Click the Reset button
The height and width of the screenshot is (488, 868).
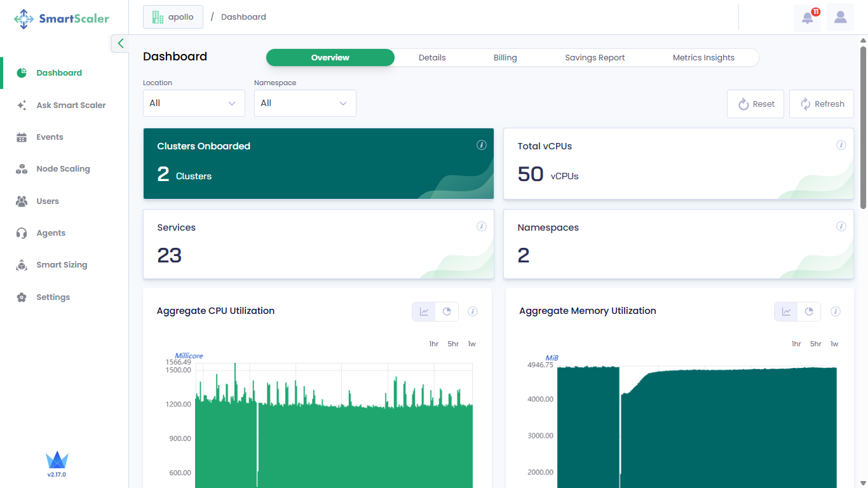tap(756, 104)
